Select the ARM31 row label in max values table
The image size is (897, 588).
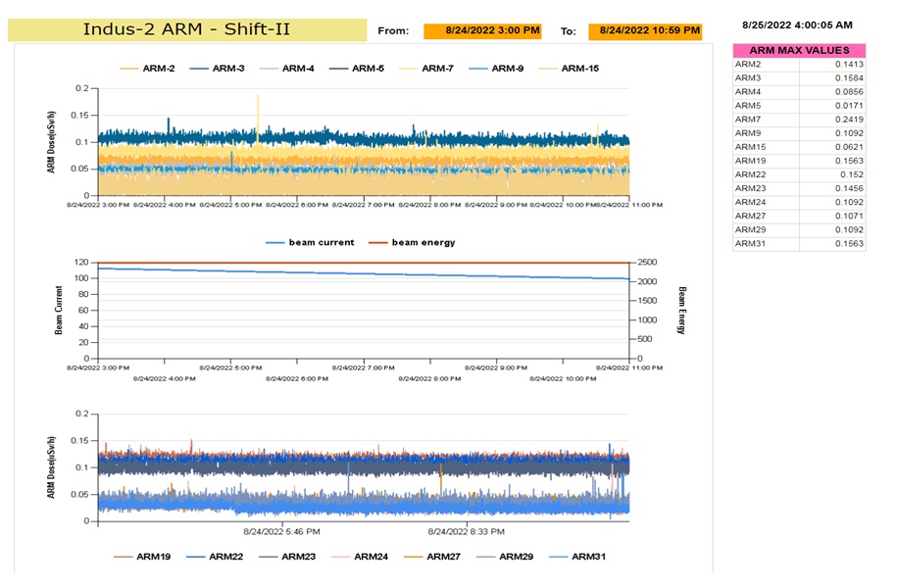751,243
